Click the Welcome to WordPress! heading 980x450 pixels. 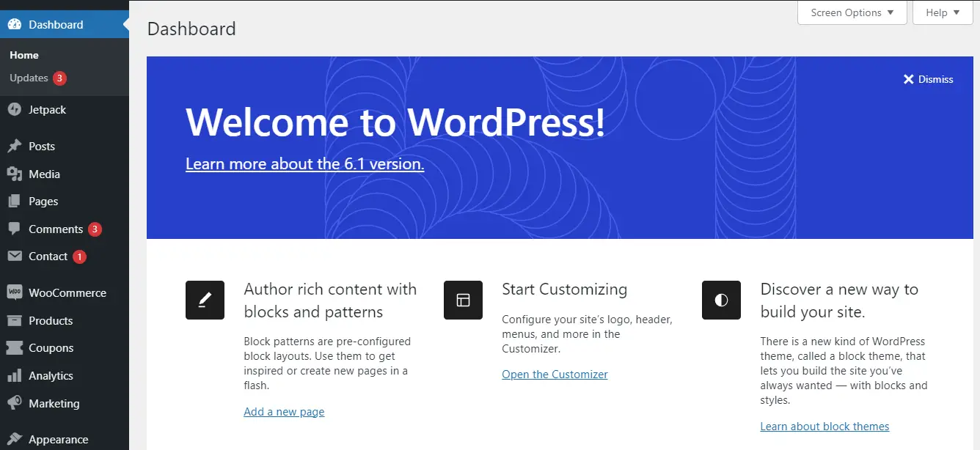point(395,122)
